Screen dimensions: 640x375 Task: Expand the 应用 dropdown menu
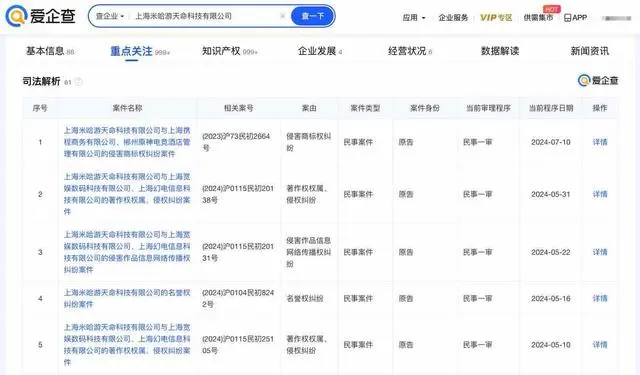click(x=414, y=18)
